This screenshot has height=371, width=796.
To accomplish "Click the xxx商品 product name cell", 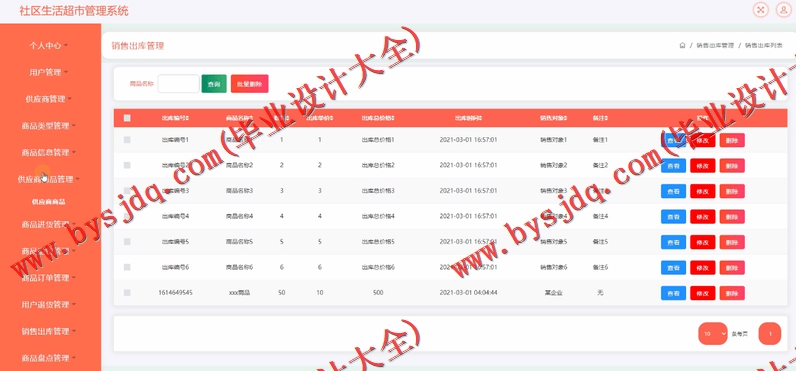I will pyautogui.click(x=239, y=293).
